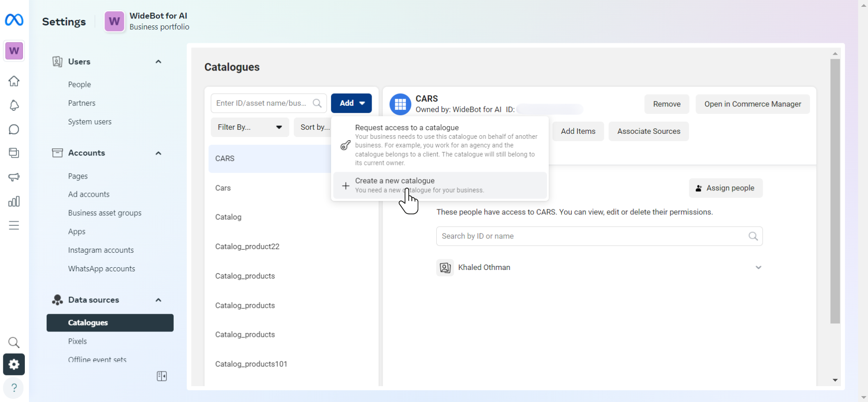Screen dimensions: 868x402
Task: Click the Users section icon
Action: pyautogui.click(x=57, y=61)
